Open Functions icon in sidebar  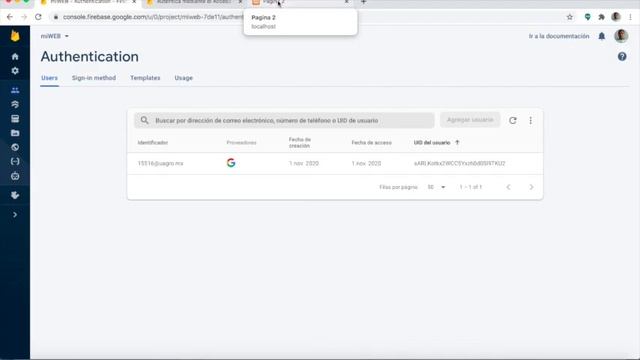pos(15,162)
